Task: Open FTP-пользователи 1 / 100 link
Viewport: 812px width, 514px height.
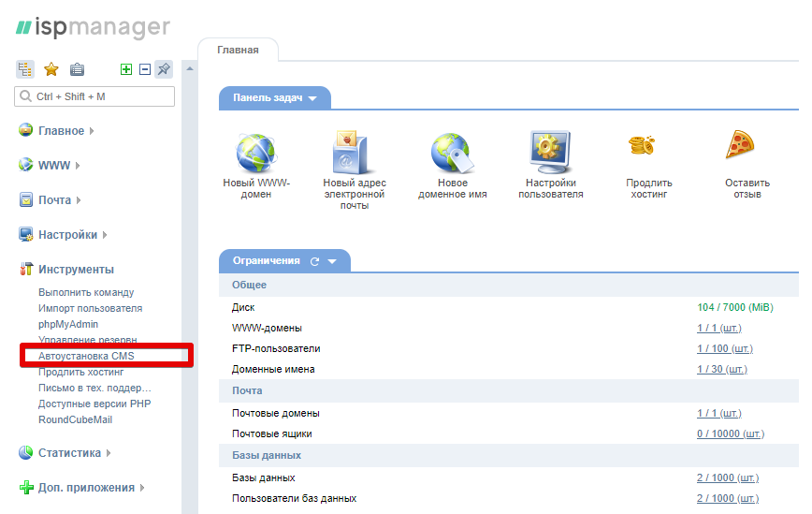Action: coord(724,348)
